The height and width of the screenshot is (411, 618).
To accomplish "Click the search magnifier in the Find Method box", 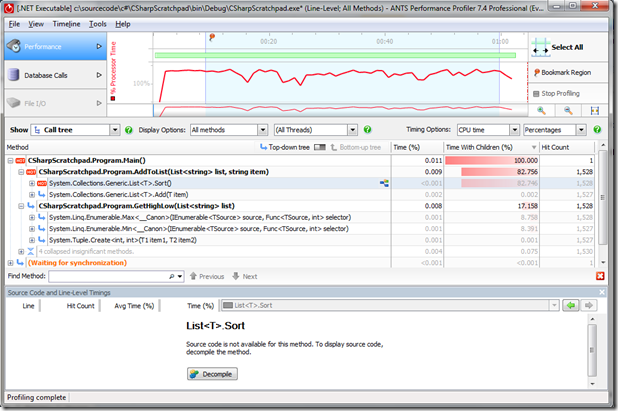I will 172,277.
